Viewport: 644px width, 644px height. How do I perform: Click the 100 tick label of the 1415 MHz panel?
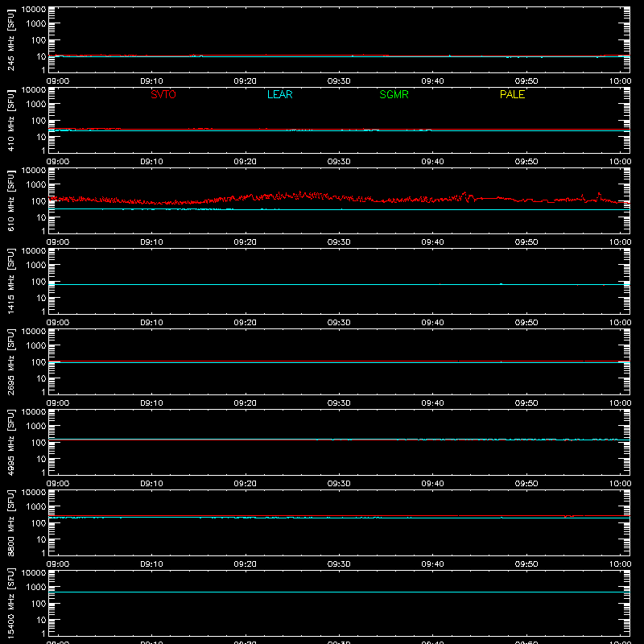39,282
